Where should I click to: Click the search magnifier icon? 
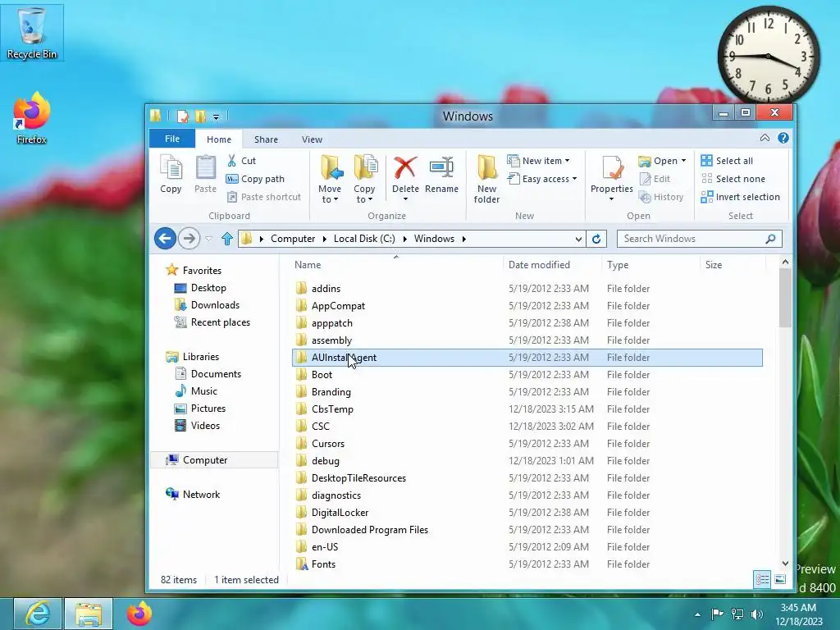click(770, 239)
